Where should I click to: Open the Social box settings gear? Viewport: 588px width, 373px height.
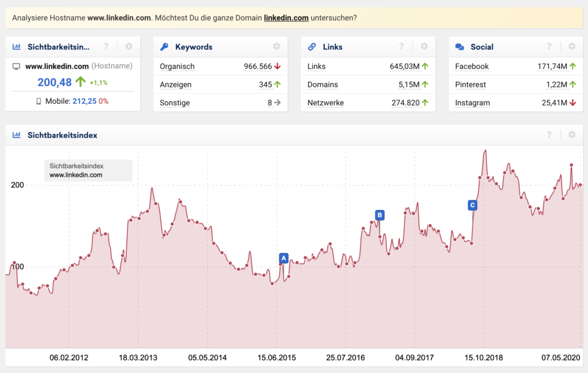[x=572, y=46]
